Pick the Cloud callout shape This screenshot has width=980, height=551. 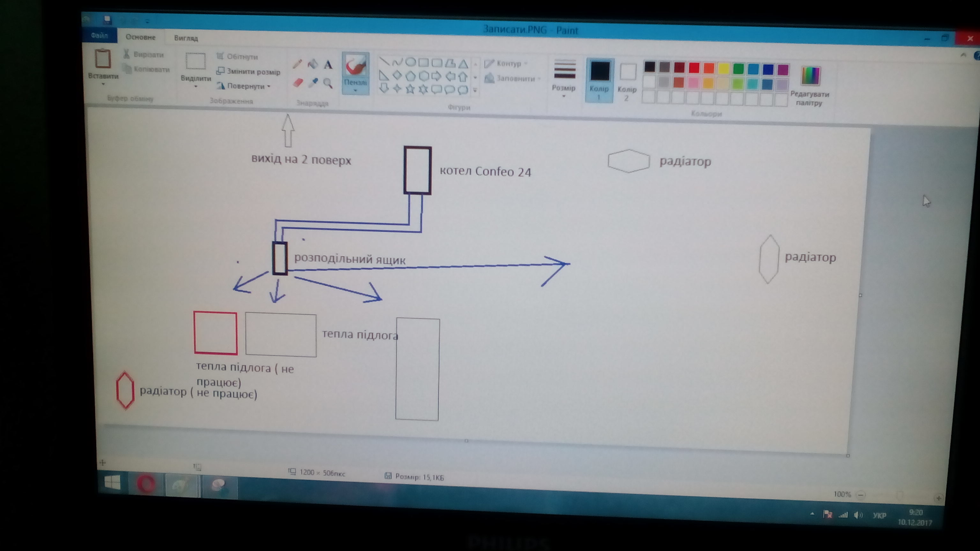(x=463, y=91)
